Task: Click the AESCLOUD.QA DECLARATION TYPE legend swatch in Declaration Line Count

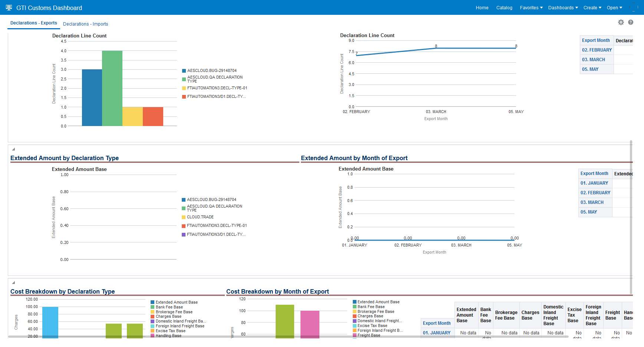Action: (184, 79)
